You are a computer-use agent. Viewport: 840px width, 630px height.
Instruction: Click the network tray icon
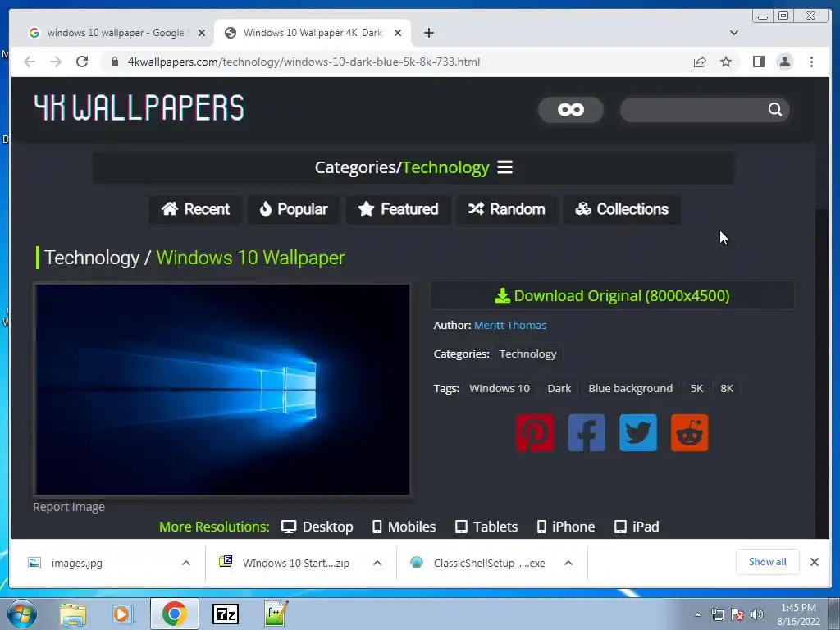coord(717,614)
